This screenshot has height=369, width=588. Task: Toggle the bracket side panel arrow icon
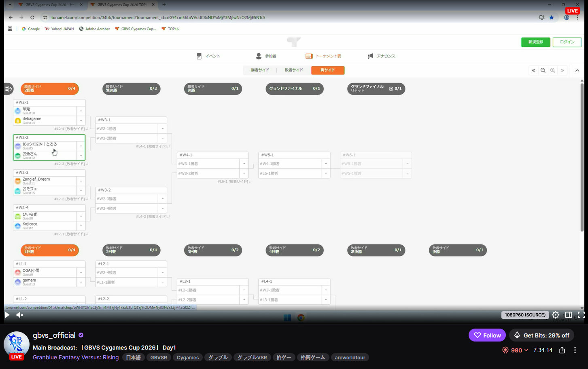pyautogui.click(x=8, y=89)
